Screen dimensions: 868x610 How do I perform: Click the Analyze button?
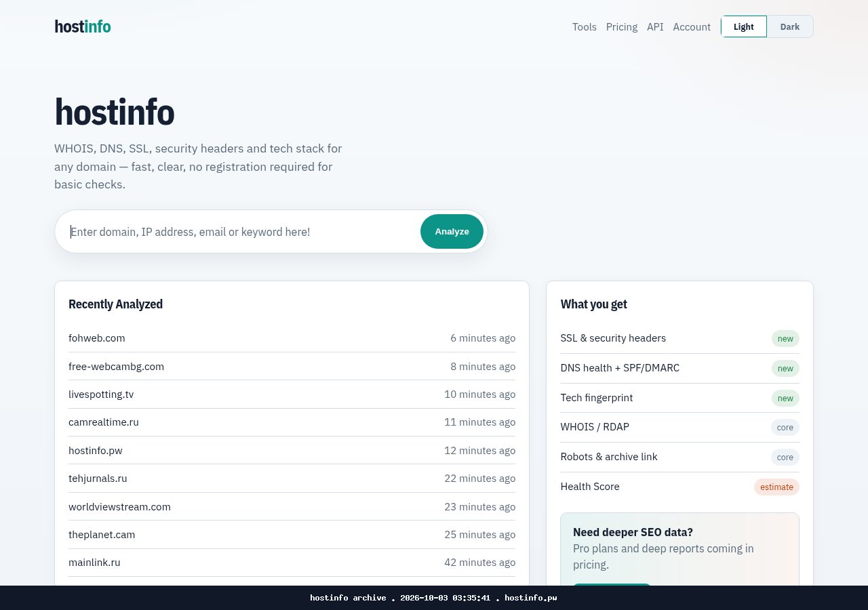click(x=452, y=232)
